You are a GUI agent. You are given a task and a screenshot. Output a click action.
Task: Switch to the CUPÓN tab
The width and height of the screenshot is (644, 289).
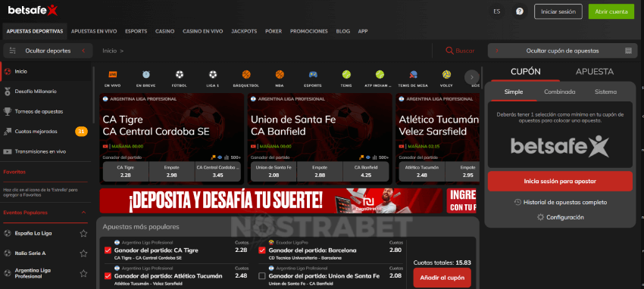[x=525, y=72]
